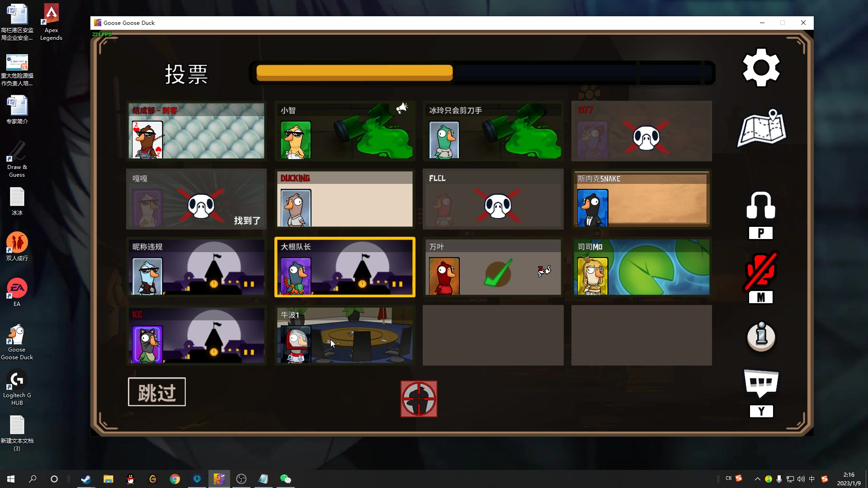Open the settings gear in game

(x=761, y=68)
